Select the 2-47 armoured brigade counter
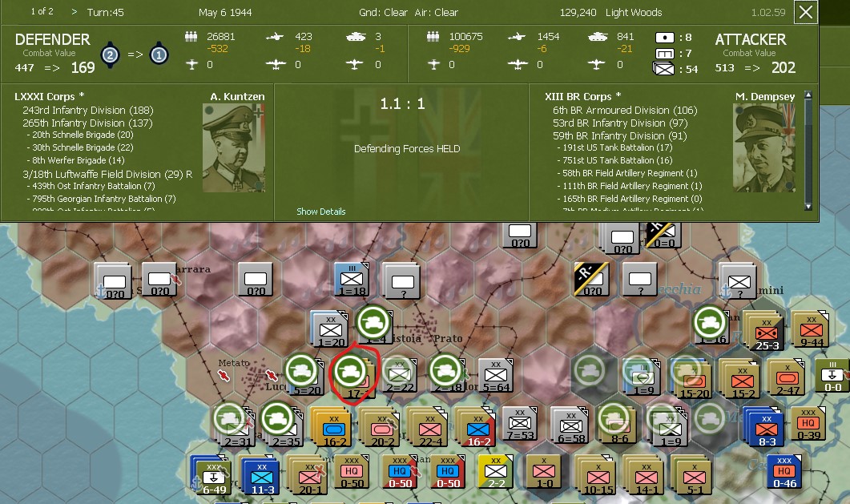Viewport: 850px width, 504px height. point(786,377)
